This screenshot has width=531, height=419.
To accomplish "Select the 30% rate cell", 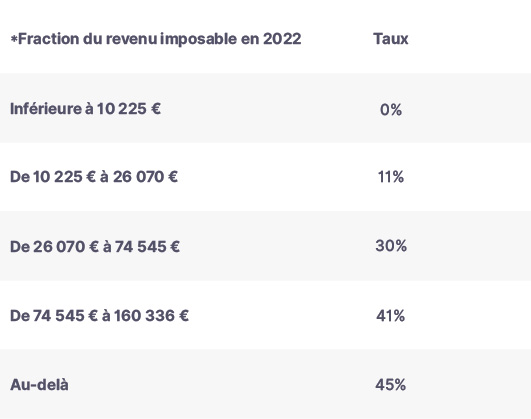I will coord(390,246).
